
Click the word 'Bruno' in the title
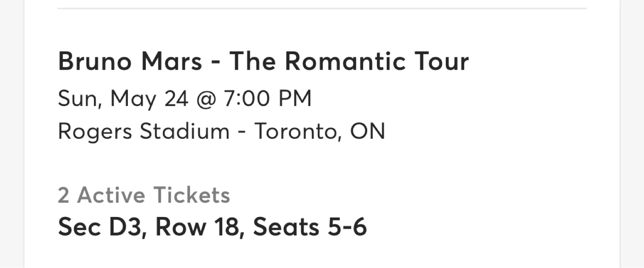(x=95, y=61)
